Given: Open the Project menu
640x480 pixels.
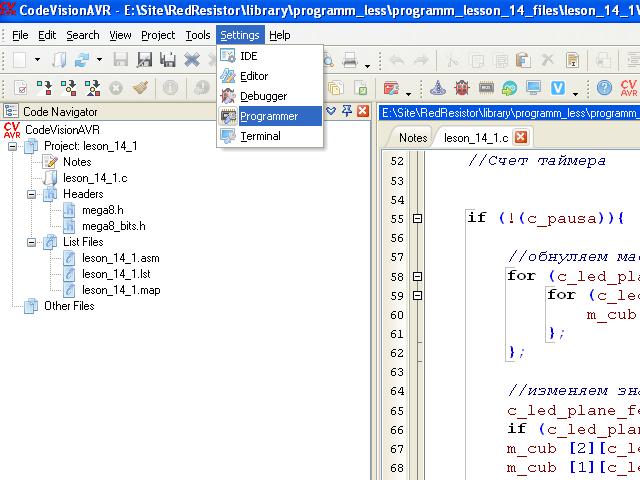Looking at the screenshot, I should (158, 36).
